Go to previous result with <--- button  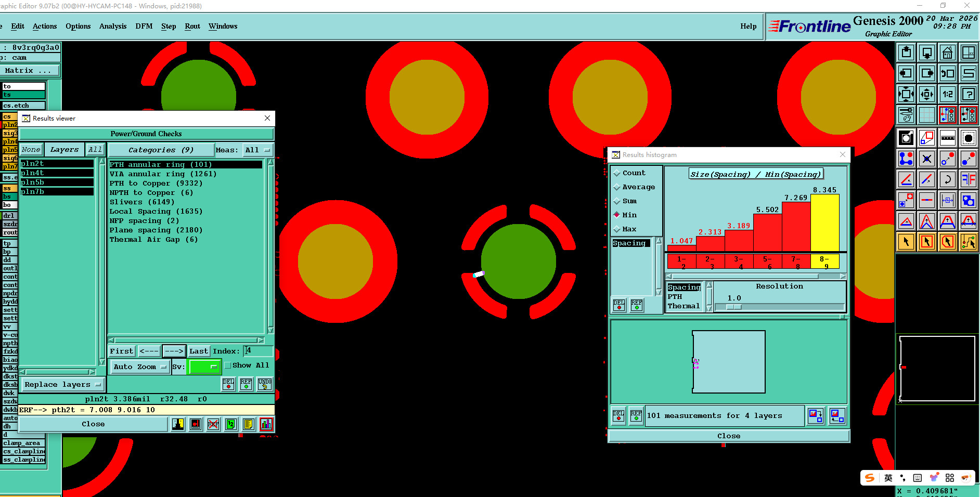click(149, 351)
